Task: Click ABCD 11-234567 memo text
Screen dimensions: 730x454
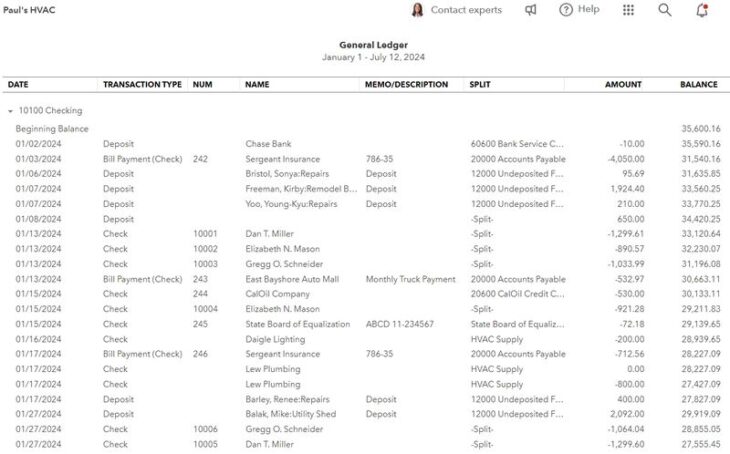Action: point(399,324)
